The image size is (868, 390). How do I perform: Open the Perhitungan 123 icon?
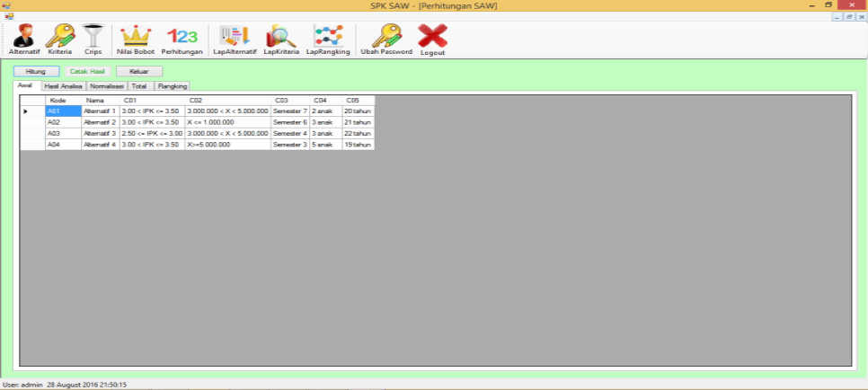pos(182,40)
